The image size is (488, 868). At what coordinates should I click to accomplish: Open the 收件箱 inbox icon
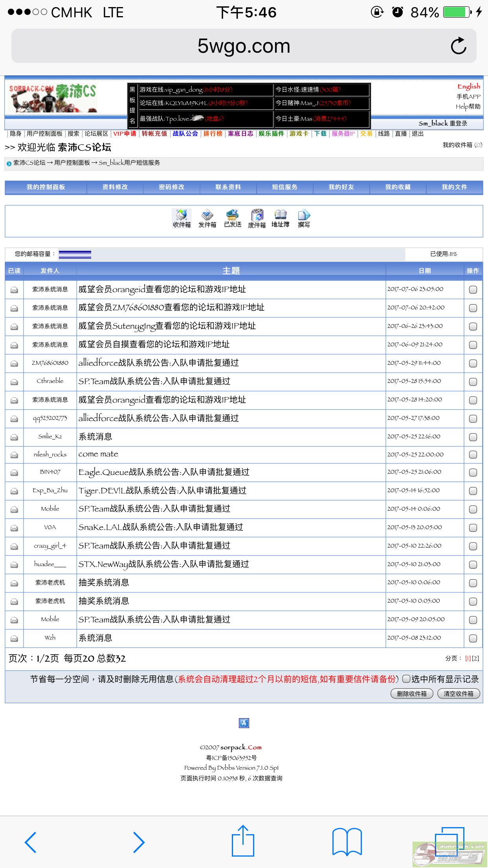point(182,218)
